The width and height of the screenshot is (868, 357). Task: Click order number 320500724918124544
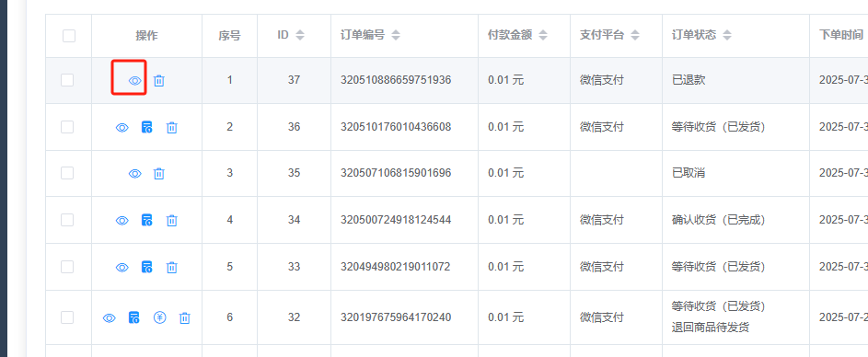396,220
